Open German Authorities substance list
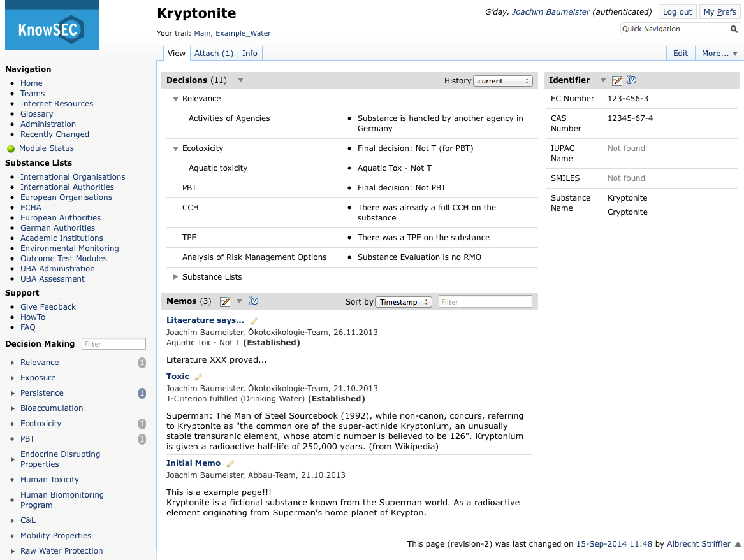This screenshot has width=744, height=560. [x=57, y=227]
